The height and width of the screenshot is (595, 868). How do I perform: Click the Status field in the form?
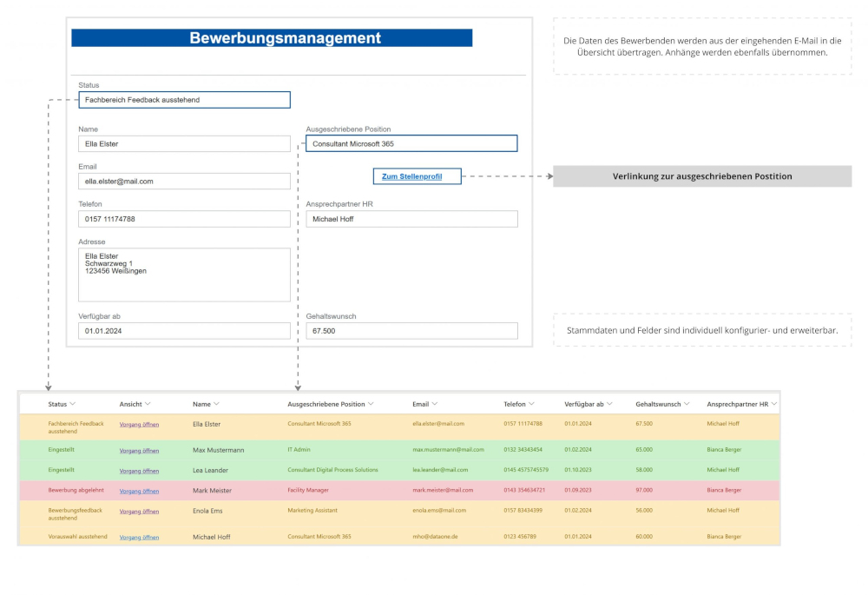[184, 100]
